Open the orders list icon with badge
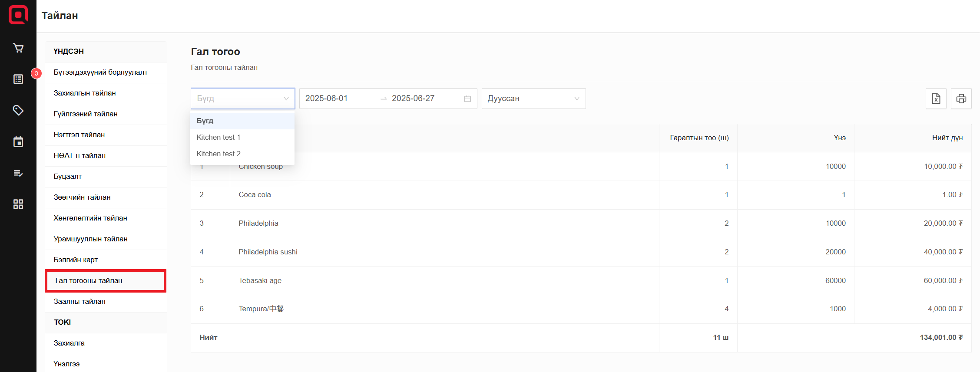The image size is (980, 372). click(18, 79)
